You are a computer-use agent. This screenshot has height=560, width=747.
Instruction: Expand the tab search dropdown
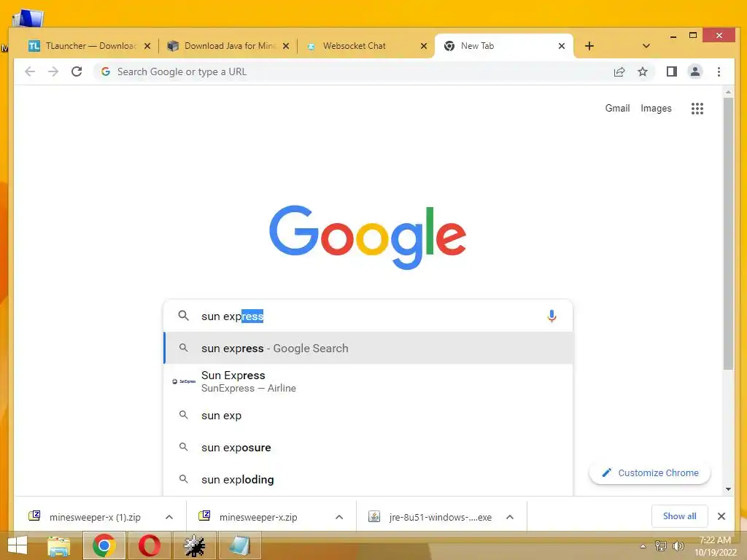click(646, 46)
